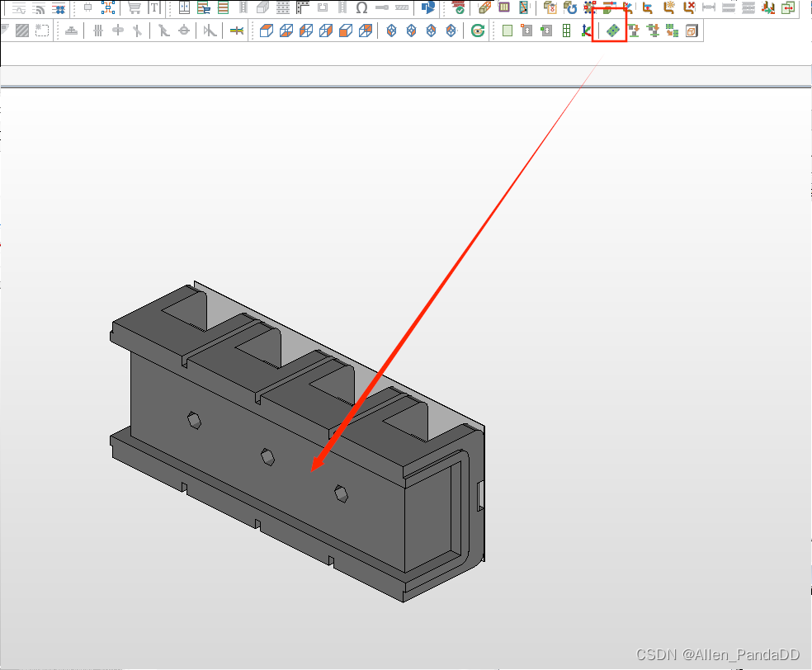Select the text T tool
The height and width of the screenshot is (670, 812).
point(154,8)
